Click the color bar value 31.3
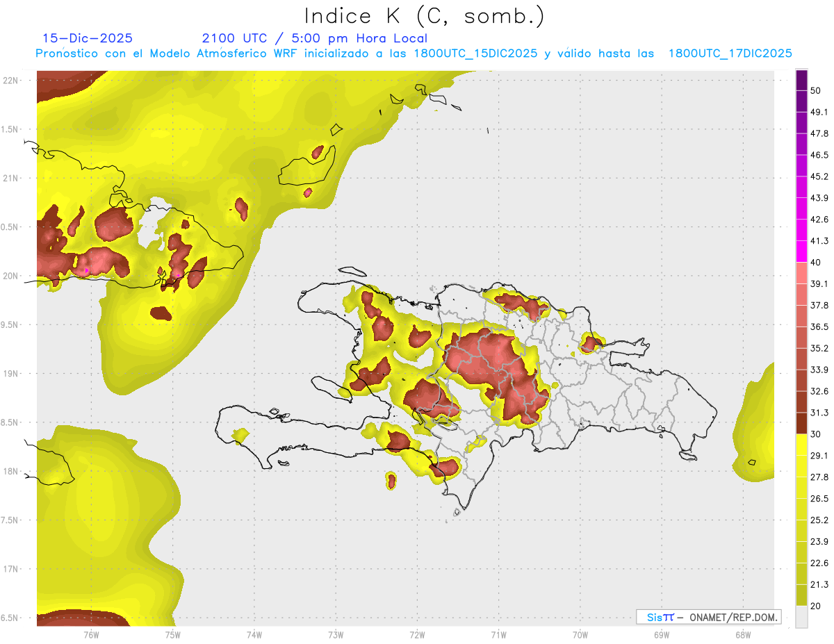Screen dimensions: 834x644 tap(819, 413)
